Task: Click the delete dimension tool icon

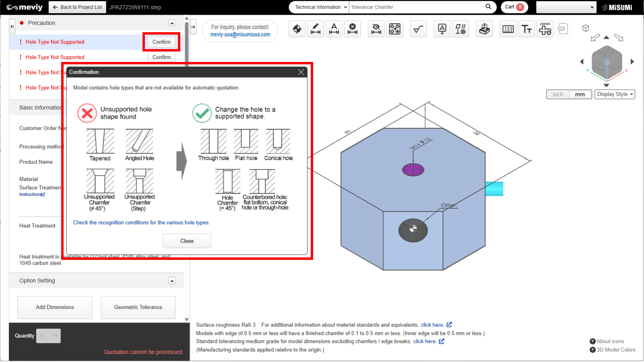Action: (353, 29)
